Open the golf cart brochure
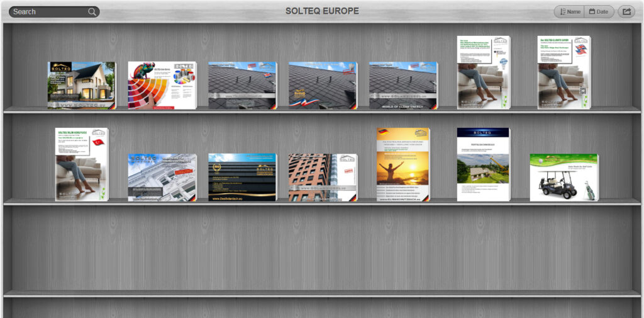Screen dimensions: 644x318 pyautogui.click(x=564, y=178)
